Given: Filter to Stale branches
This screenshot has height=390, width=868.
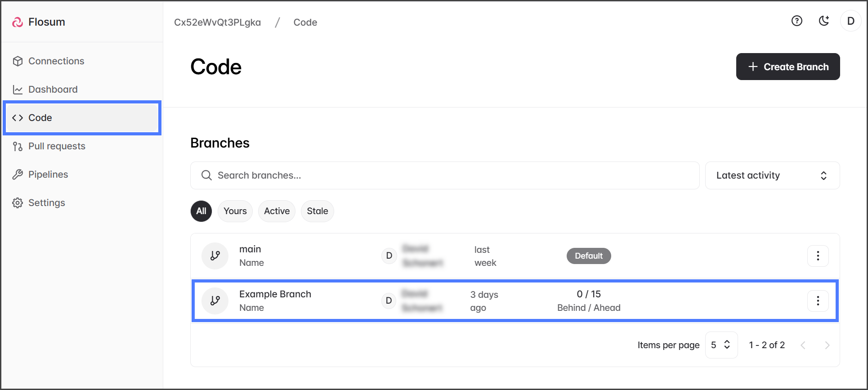Looking at the screenshot, I should pos(317,211).
